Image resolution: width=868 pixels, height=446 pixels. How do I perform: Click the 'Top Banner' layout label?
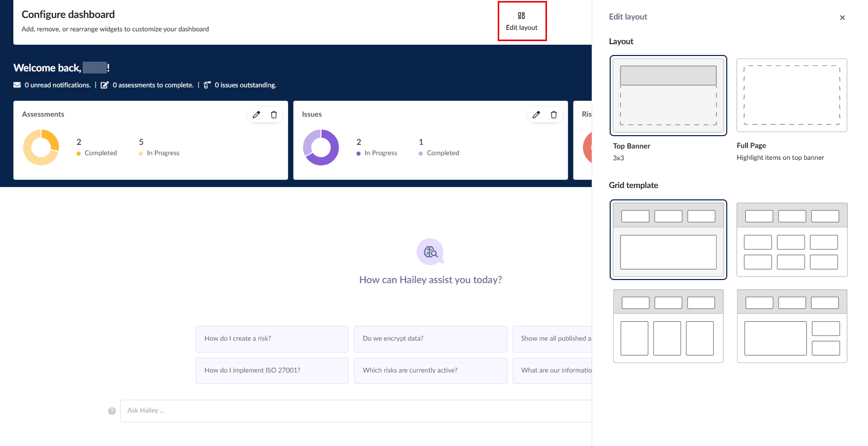tap(631, 146)
